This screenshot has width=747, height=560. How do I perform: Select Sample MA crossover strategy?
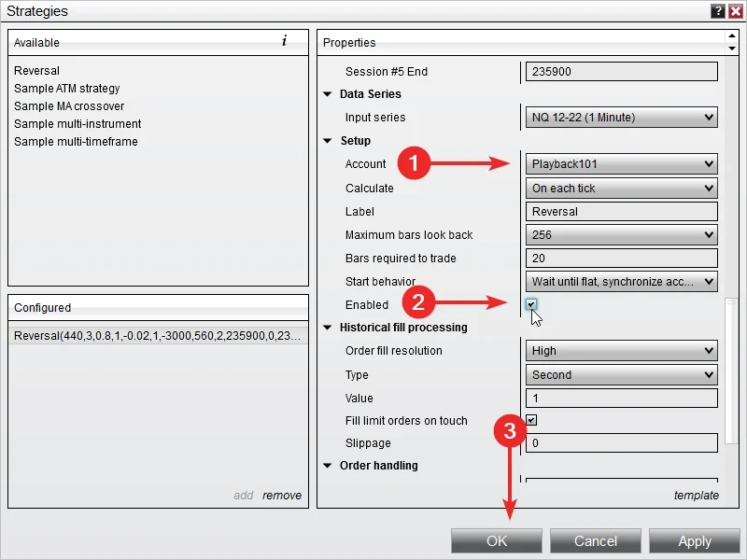pos(69,106)
